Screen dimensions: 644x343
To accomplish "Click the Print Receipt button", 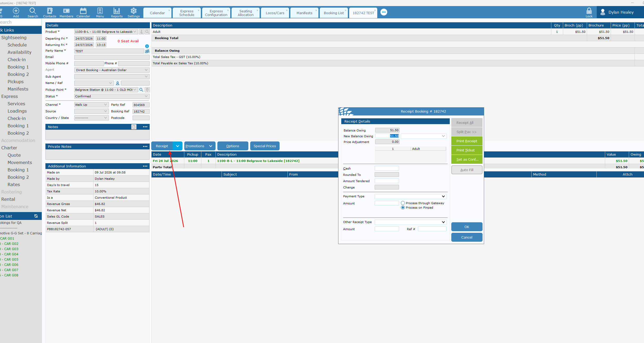I will (x=467, y=141).
